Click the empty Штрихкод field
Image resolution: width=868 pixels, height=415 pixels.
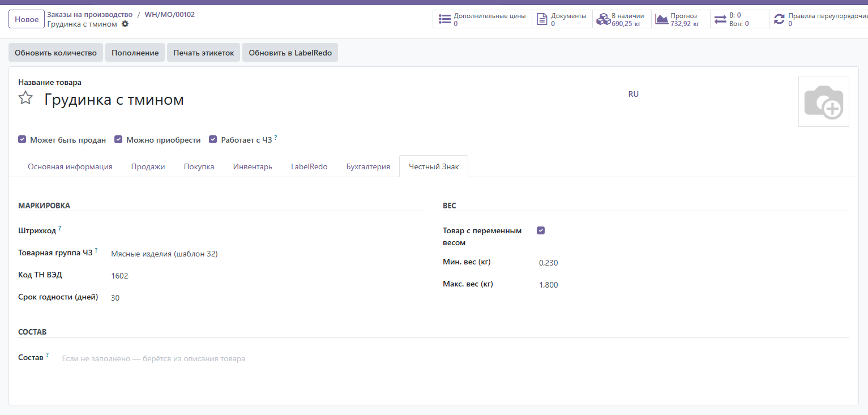click(x=267, y=230)
